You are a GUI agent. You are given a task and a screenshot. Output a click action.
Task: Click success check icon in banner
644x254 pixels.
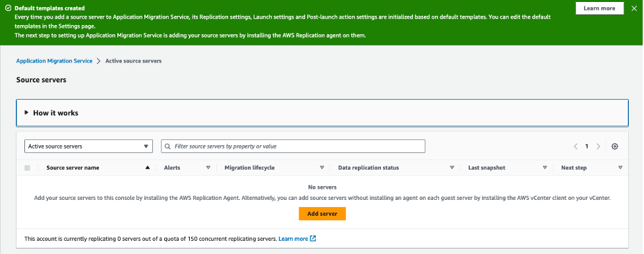8,8
